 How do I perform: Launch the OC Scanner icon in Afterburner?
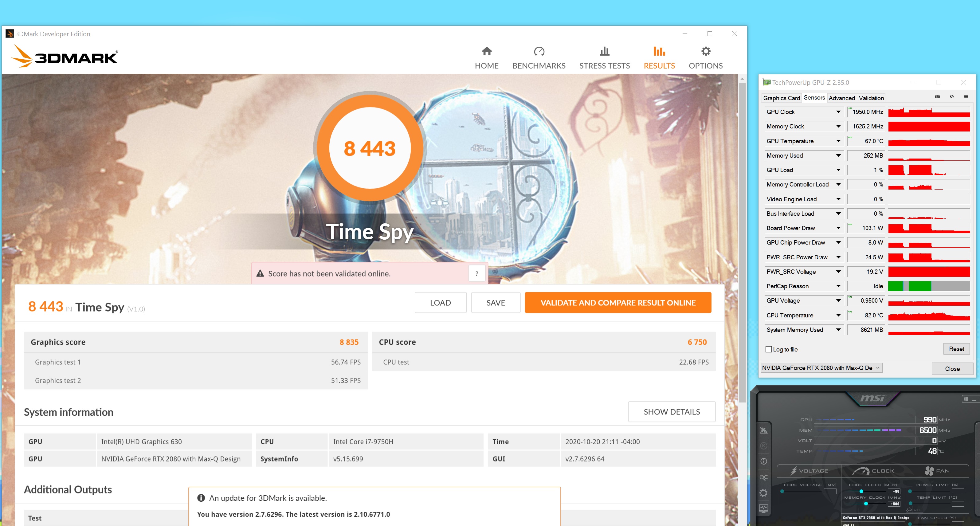coord(763,477)
